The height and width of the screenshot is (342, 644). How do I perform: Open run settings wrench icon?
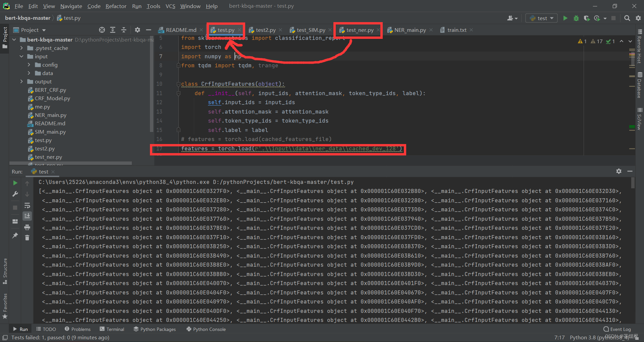click(15, 194)
